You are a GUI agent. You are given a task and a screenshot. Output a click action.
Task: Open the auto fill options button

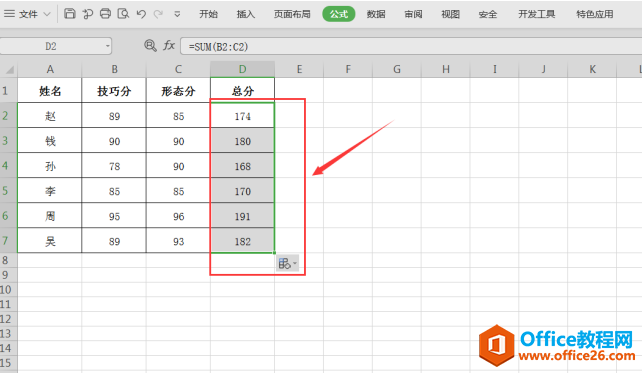pos(287,263)
